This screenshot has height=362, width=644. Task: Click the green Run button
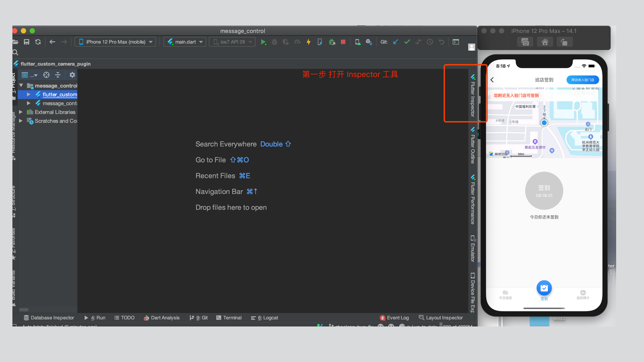(x=263, y=42)
